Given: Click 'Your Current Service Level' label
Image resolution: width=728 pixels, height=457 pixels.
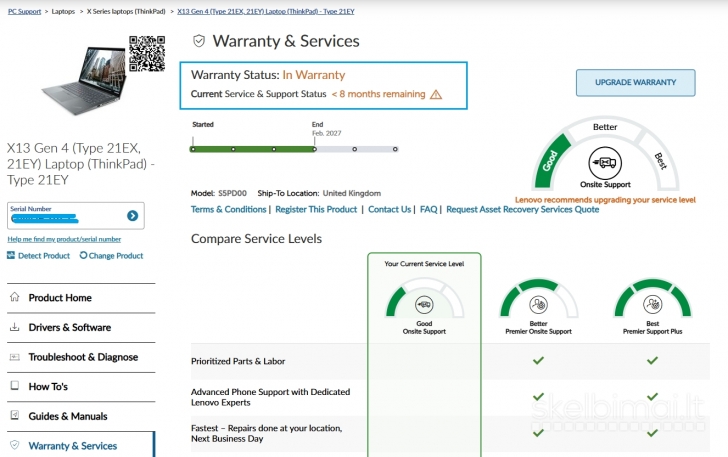Looking at the screenshot, I should tap(424, 264).
